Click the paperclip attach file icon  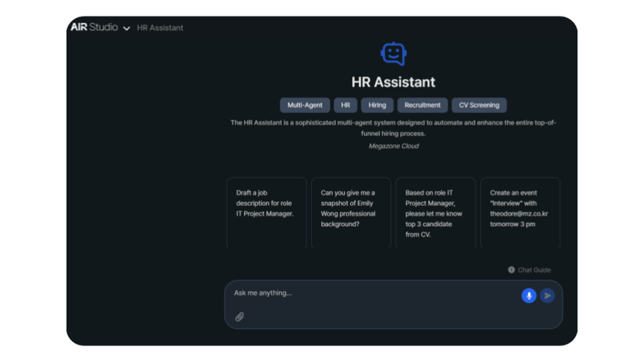tap(240, 316)
